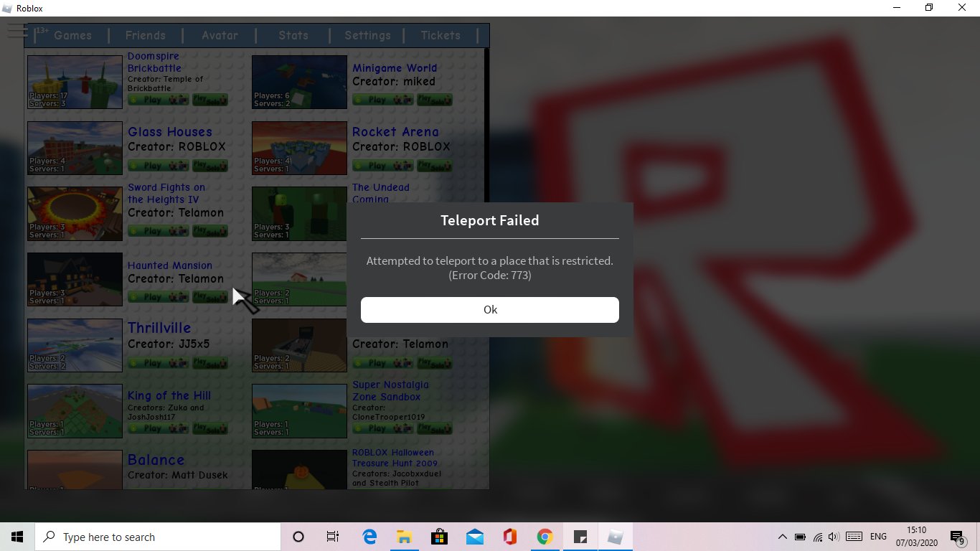Launch Google Chrome from the taskbar
The image size is (980, 551).
[545, 537]
